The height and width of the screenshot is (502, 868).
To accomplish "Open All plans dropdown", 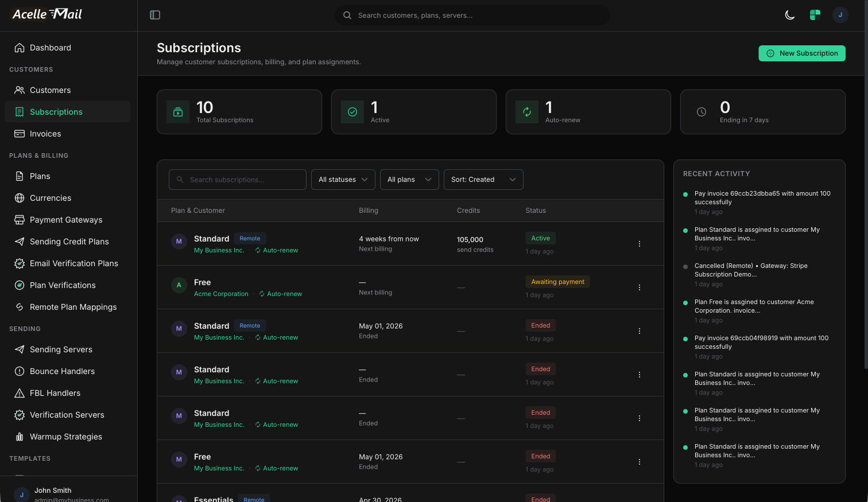I will (x=409, y=180).
